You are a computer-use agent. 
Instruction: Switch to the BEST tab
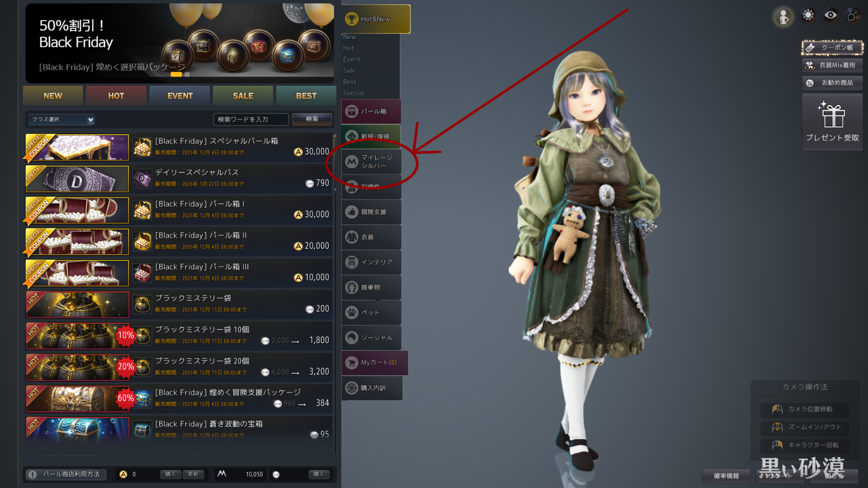(306, 96)
